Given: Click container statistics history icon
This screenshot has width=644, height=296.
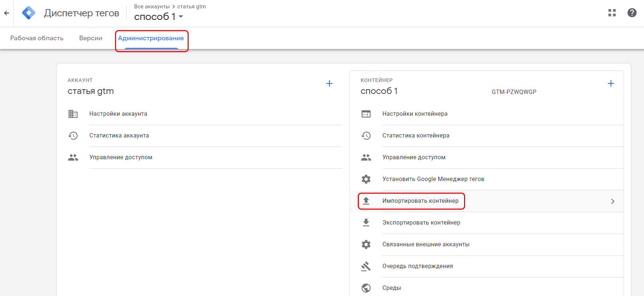Looking at the screenshot, I should [x=366, y=136].
